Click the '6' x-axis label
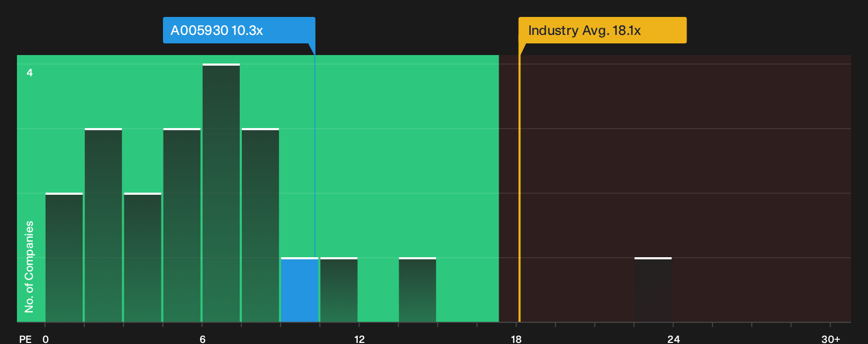Screen dimensions: 868x344 pos(203,339)
